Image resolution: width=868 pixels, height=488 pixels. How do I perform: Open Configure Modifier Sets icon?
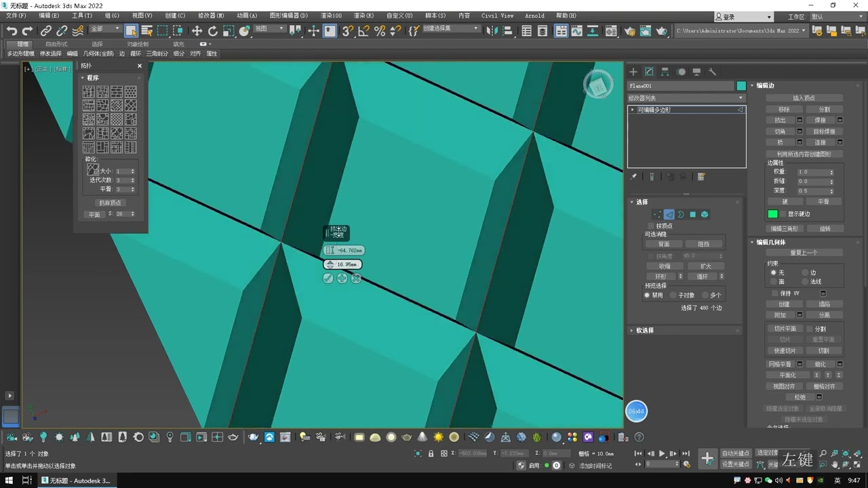[701, 177]
